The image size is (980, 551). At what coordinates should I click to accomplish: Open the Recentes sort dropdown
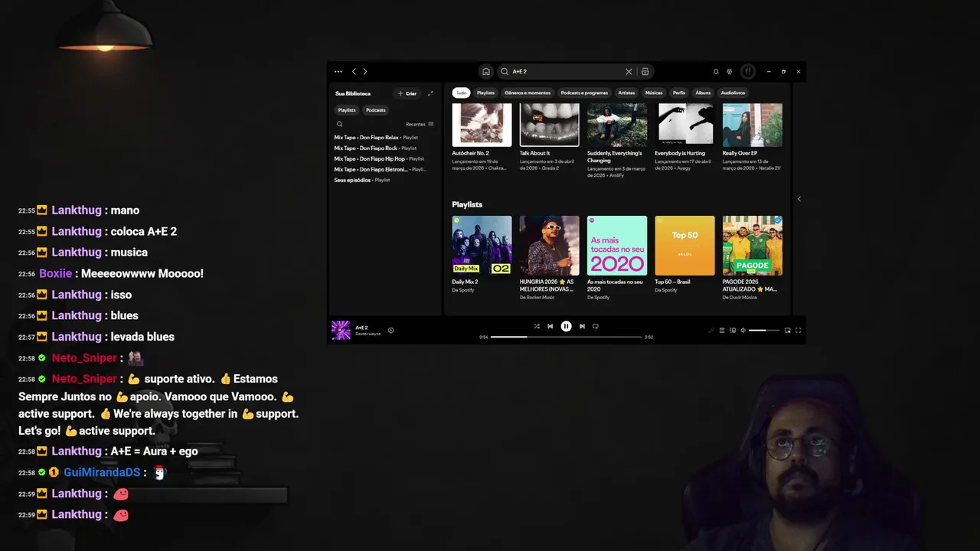[x=420, y=124]
